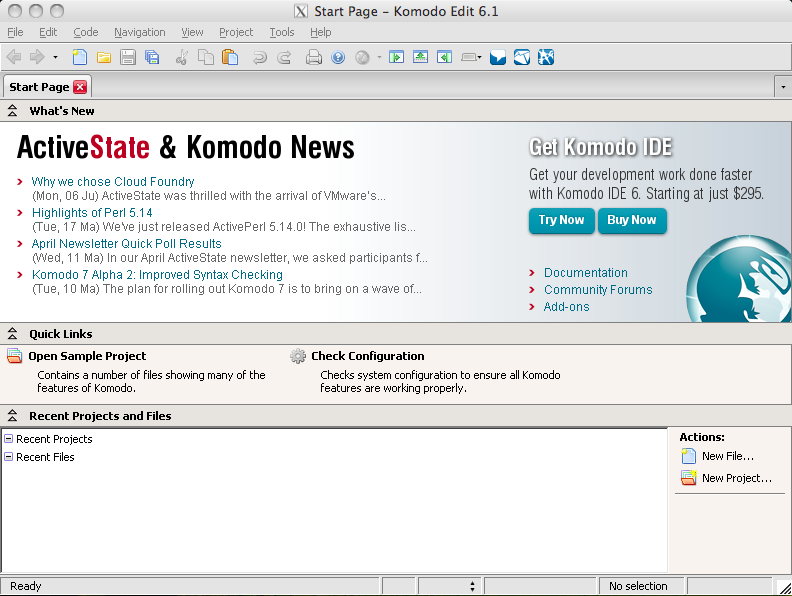792x596 pixels.
Task: Open the Documentation link
Action: [585, 273]
